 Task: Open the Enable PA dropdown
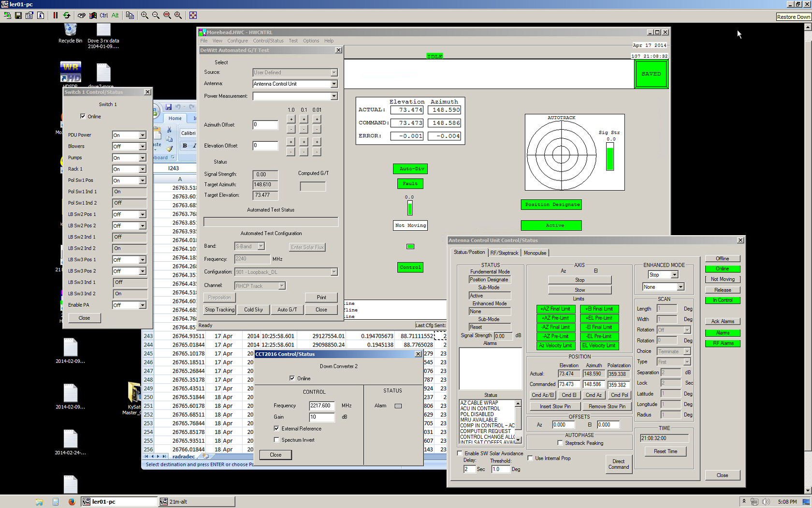tap(142, 305)
